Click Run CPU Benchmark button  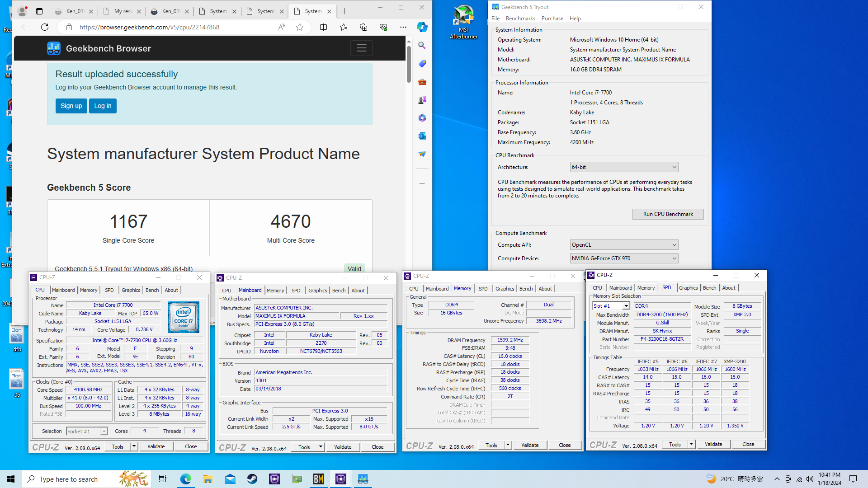tap(668, 214)
